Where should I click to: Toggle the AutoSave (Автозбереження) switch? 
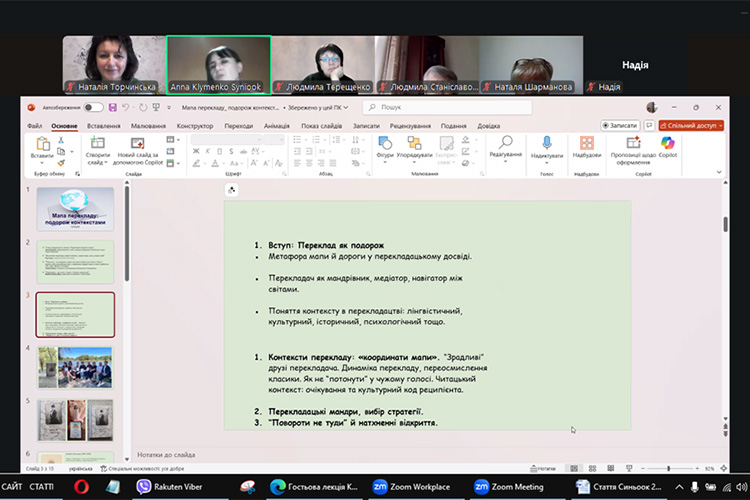click(93, 107)
